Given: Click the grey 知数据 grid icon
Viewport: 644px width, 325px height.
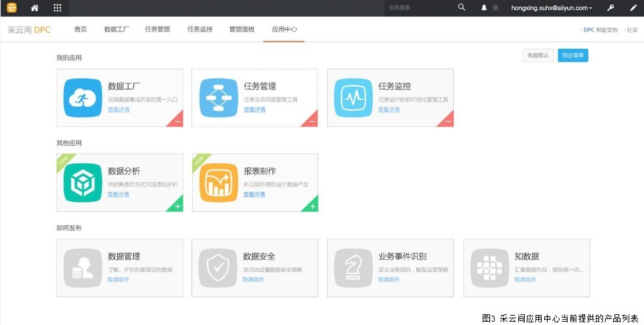Looking at the screenshot, I should coord(489,267).
